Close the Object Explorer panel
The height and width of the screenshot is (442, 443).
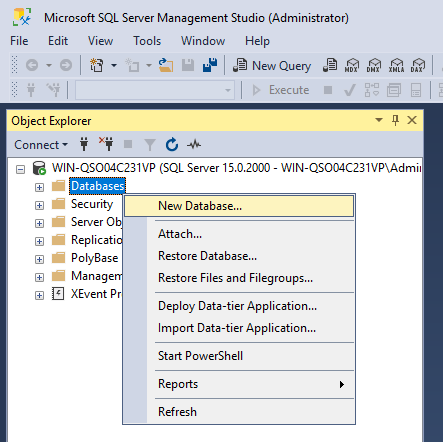pos(412,120)
